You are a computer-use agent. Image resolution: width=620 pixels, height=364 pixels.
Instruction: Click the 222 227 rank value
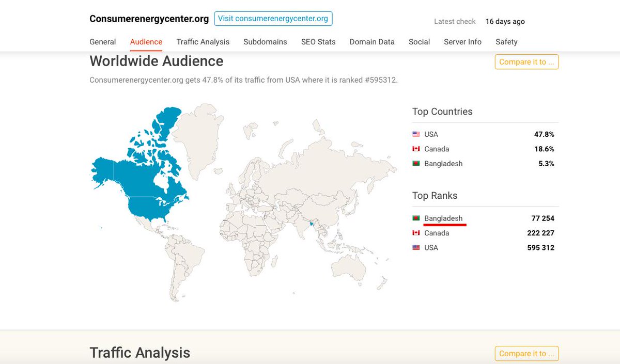coord(540,233)
